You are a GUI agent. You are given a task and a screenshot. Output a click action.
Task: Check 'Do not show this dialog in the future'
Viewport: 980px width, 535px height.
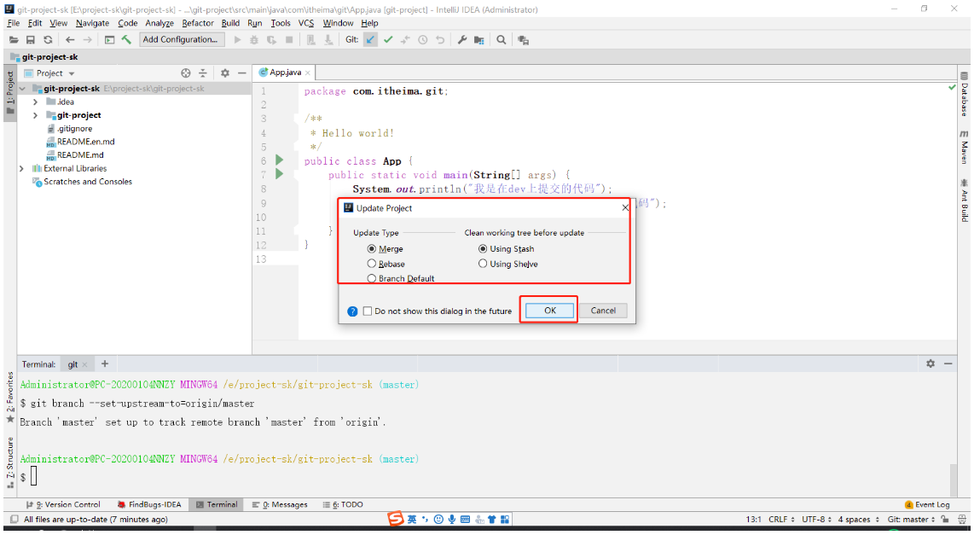(x=368, y=311)
